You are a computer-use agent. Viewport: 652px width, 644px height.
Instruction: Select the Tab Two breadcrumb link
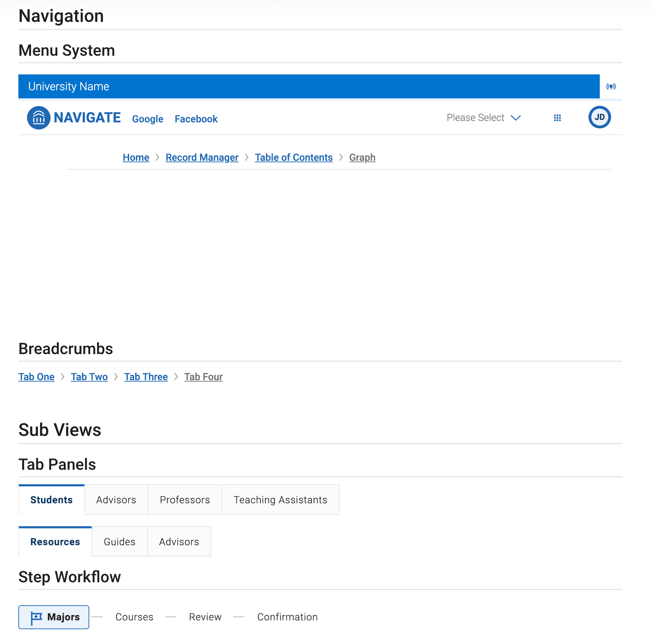point(89,377)
